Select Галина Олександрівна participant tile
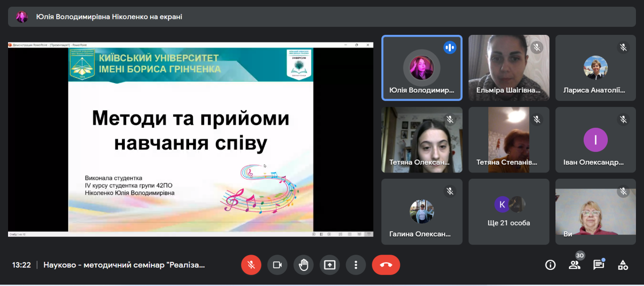644x286 pixels. tap(422, 212)
